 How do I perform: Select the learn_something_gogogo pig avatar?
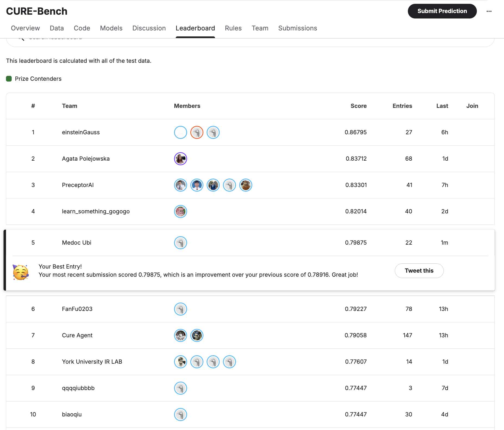pyautogui.click(x=180, y=211)
